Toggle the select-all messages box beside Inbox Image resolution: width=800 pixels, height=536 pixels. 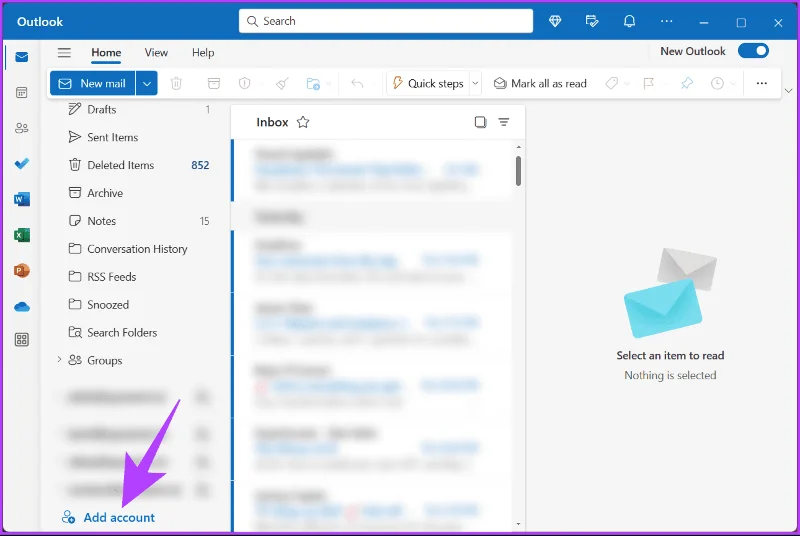click(480, 122)
